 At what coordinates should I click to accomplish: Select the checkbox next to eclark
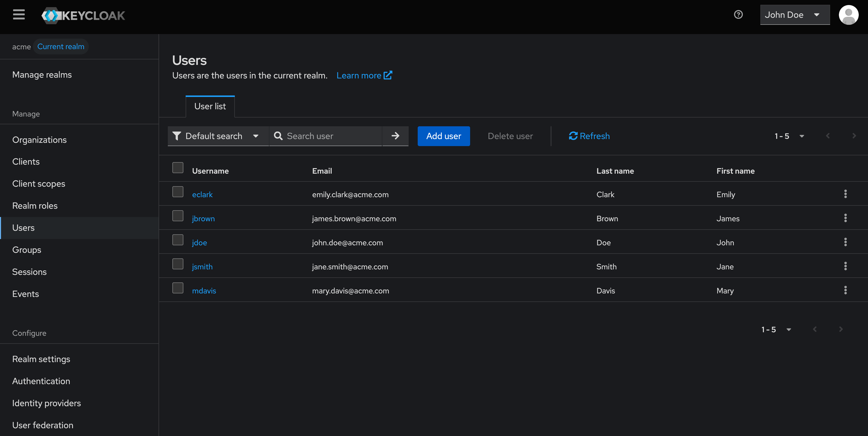pyautogui.click(x=178, y=192)
